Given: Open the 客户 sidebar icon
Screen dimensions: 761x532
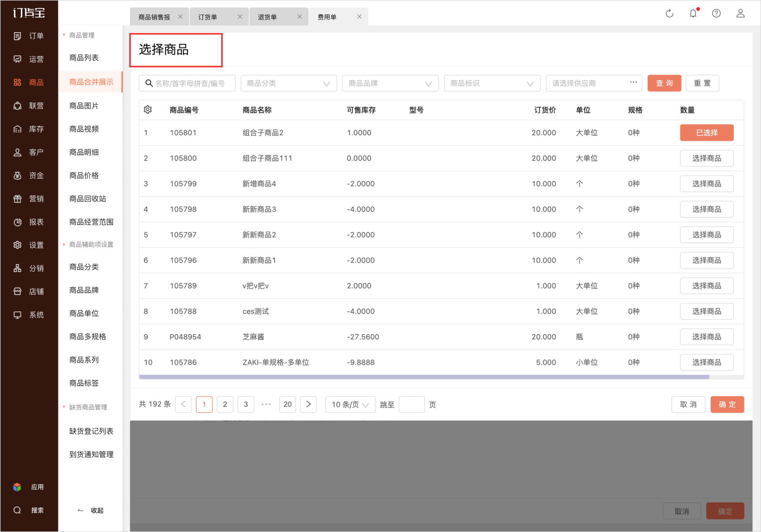Looking at the screenshot, I should [x=17, y=152].
